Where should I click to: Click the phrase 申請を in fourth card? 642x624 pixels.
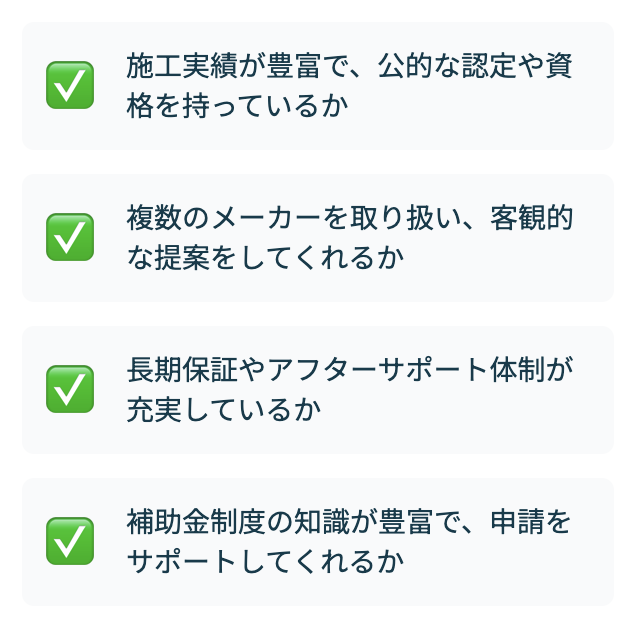(x=531, y=521)
